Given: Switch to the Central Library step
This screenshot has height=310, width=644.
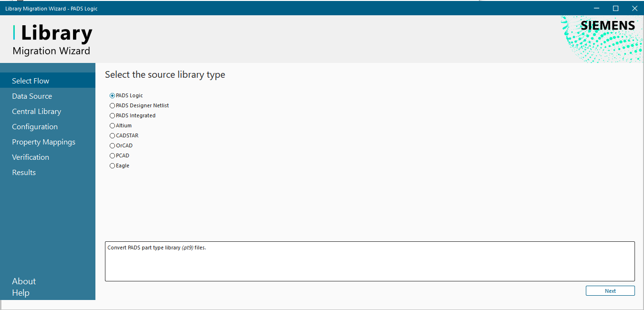Looking at the screenshot, I should (37, 112).
